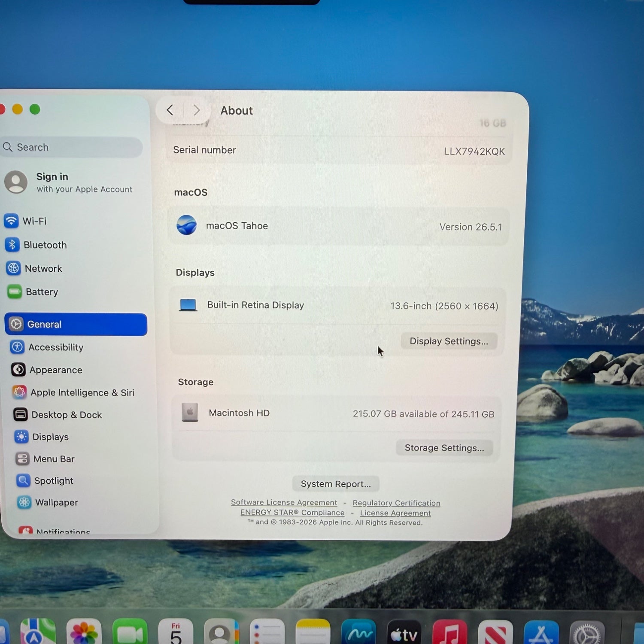Image resolution: width=644 pixels, height=644 pixels.
Task: Click the Macintosh HD drive icon
Action: click(x=190, y=412)
